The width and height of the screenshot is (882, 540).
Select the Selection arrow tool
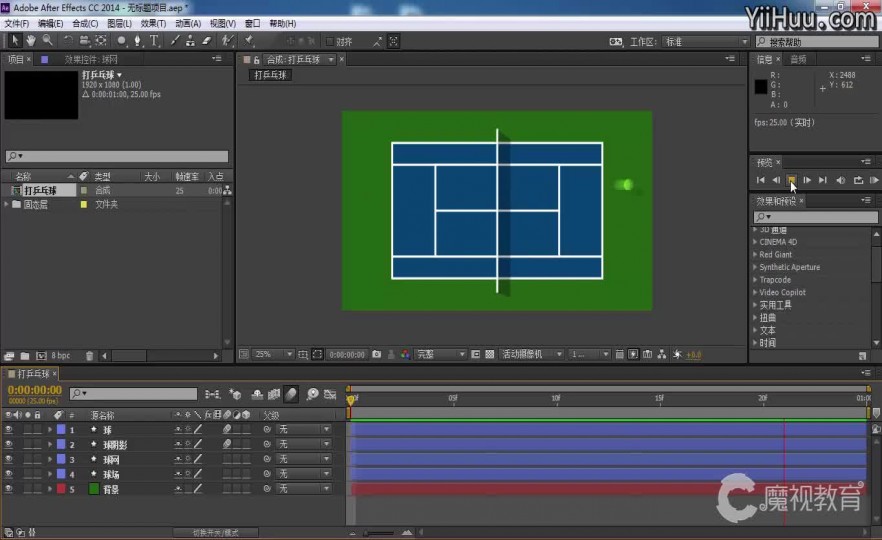15,40
